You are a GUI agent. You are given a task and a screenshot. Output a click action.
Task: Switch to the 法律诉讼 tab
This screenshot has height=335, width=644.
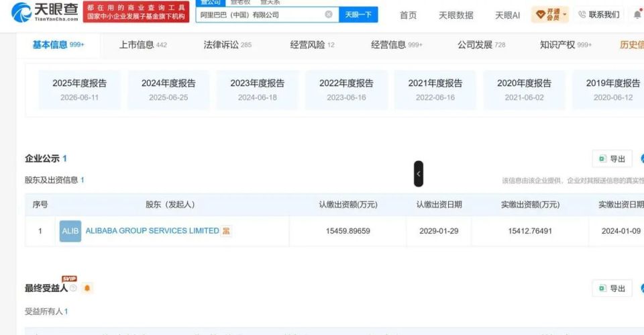pyautogui.click(x=227, y=45)
